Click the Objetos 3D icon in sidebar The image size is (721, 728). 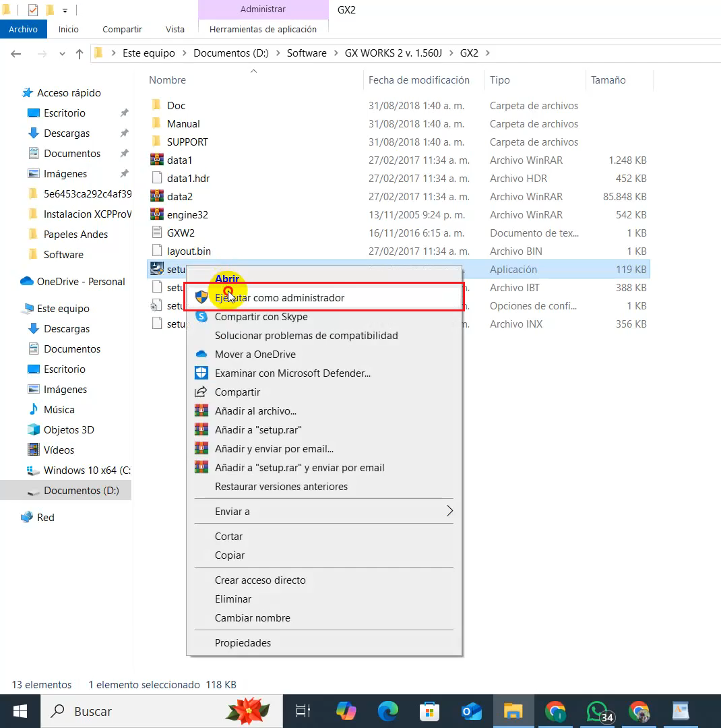coord(34,429)
